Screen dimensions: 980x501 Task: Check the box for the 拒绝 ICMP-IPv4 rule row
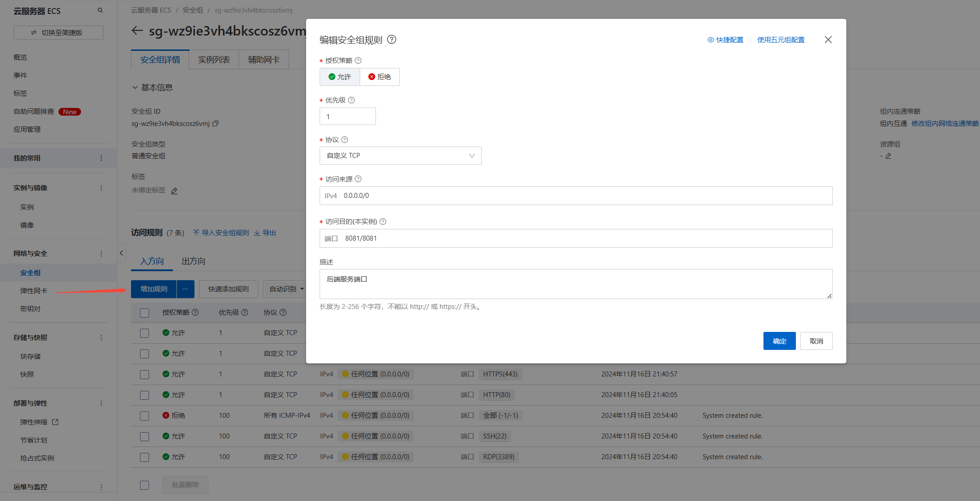tap(145, 416)
